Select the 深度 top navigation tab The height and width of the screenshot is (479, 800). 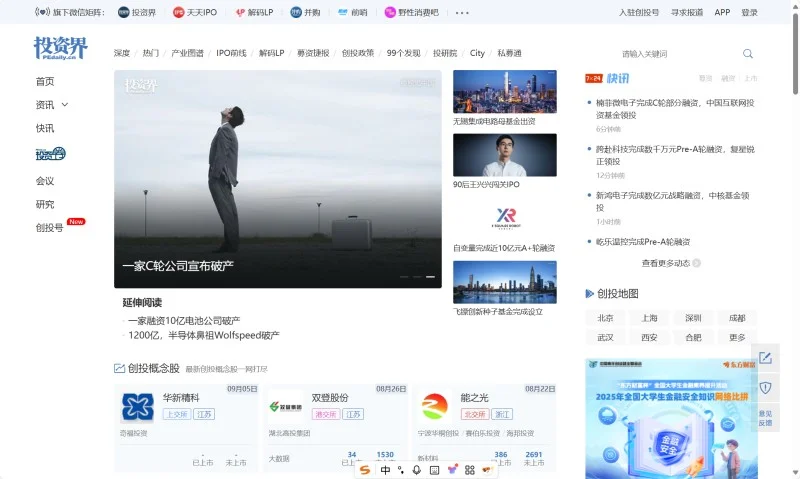point(122,53)
